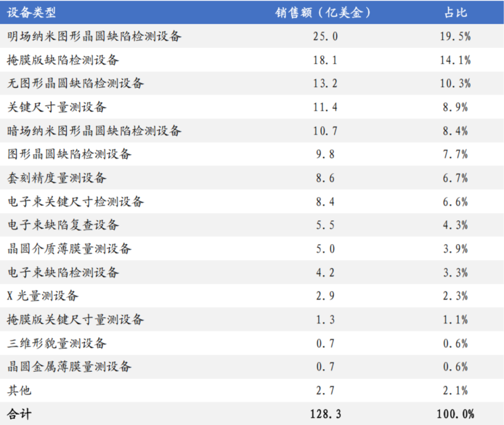Click 晶圆介质薄膜量测设备 cell
The width and height of the screenshot is (504, 425).
[x=70, y=249]
